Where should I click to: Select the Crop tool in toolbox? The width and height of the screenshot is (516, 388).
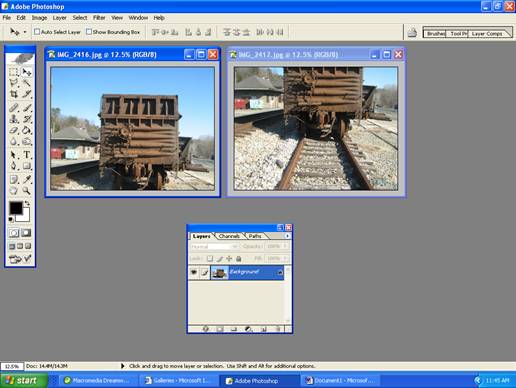coord(14,94)
